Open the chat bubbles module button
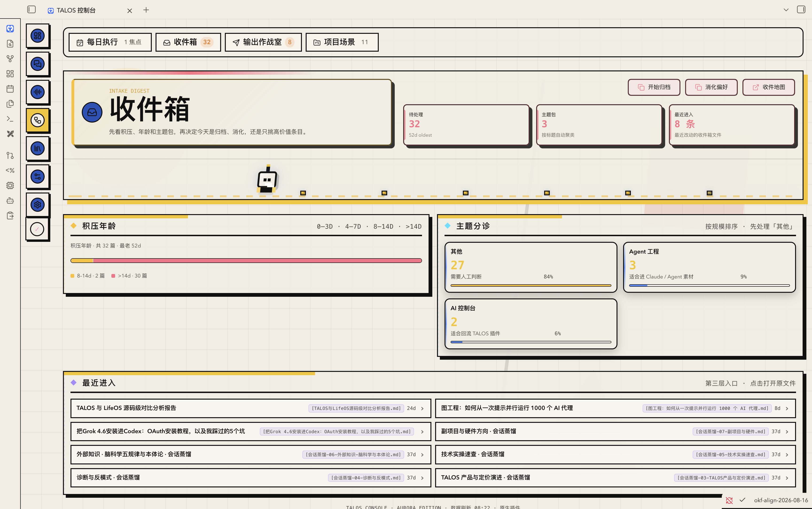This screenshot has height=509, width=812. pyautogui.click(x=37, y=64)
